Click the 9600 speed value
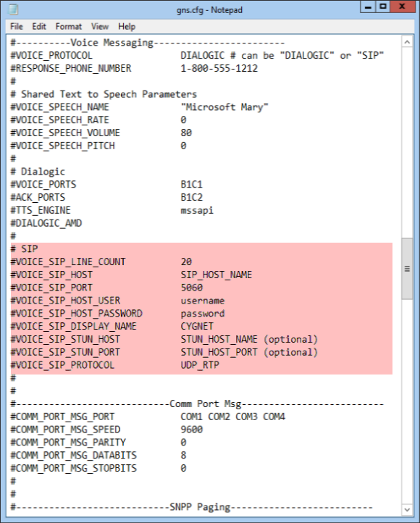420x523 pixels. coord(191,430)
